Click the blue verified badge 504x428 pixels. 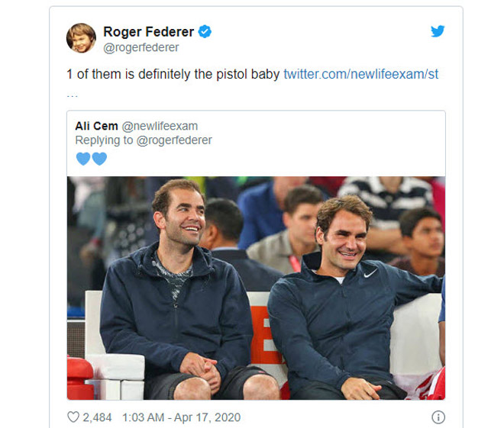[205, 31]
